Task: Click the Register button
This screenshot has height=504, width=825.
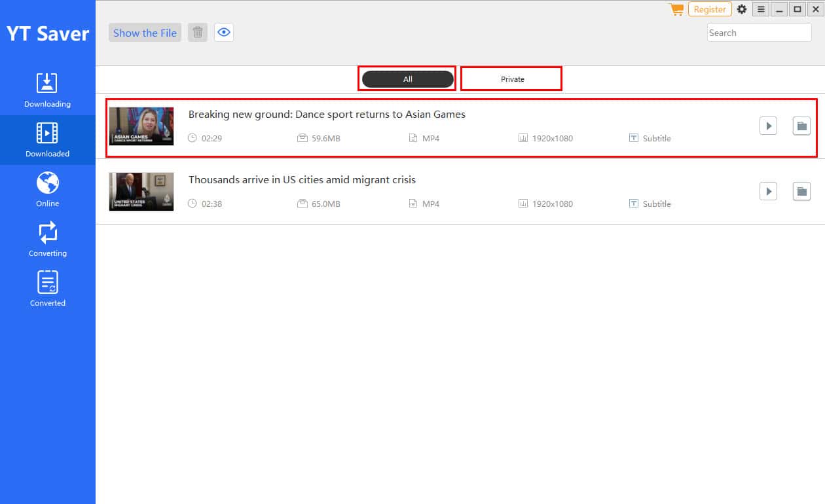Action: tap(710, 9)
